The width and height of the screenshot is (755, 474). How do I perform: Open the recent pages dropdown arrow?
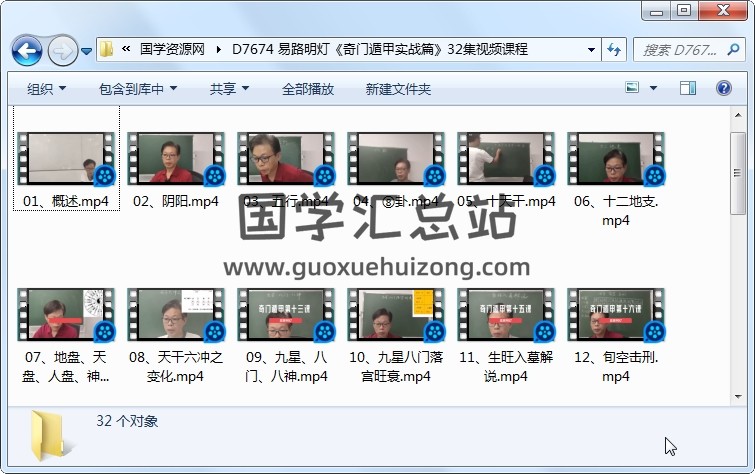tap(86, 51)
